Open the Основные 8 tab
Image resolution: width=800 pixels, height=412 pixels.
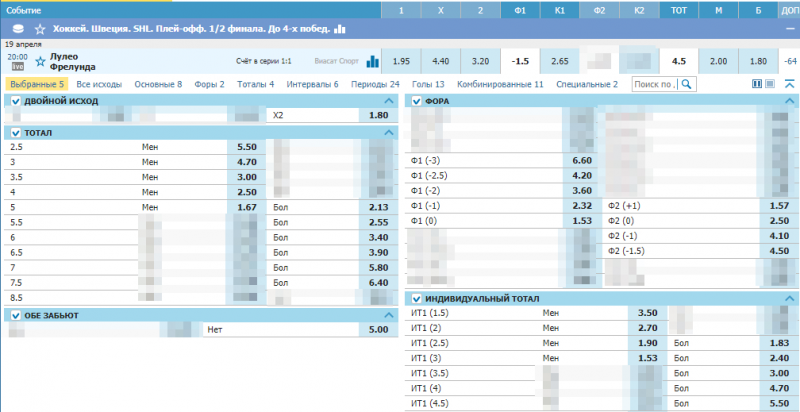[158, 85]
